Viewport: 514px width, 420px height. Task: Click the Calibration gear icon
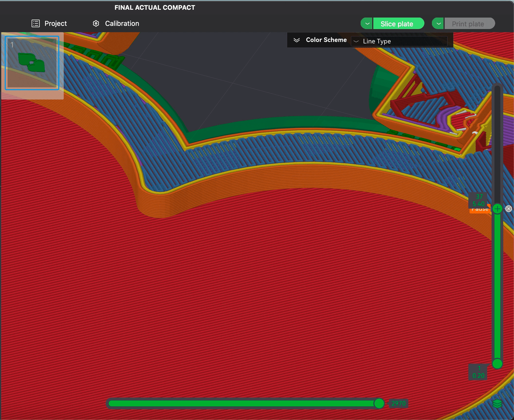click(x=96, y=23)
